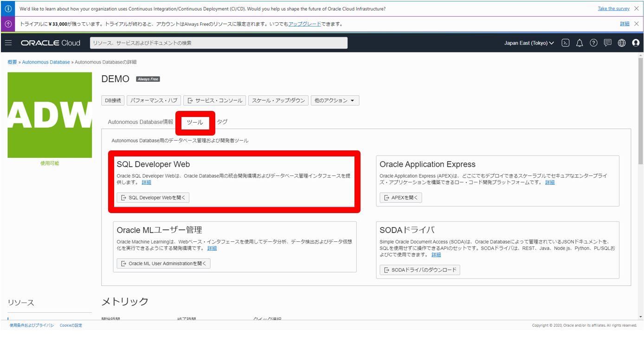Click the Take the survey link
This screenshot has width=644, height=337.
point(613,9)
